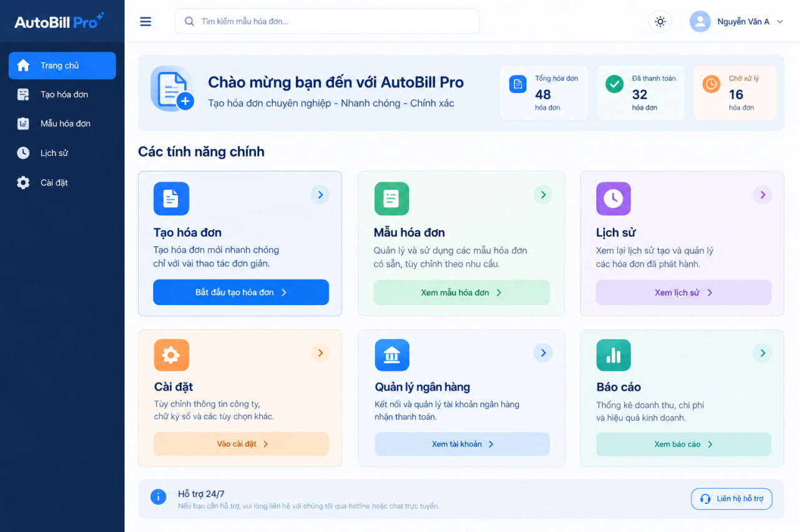Image resolution: width=799 pixels, height=532 pixels.
Task: Click Xem lịch sử button
Action: tap(684, 293)
